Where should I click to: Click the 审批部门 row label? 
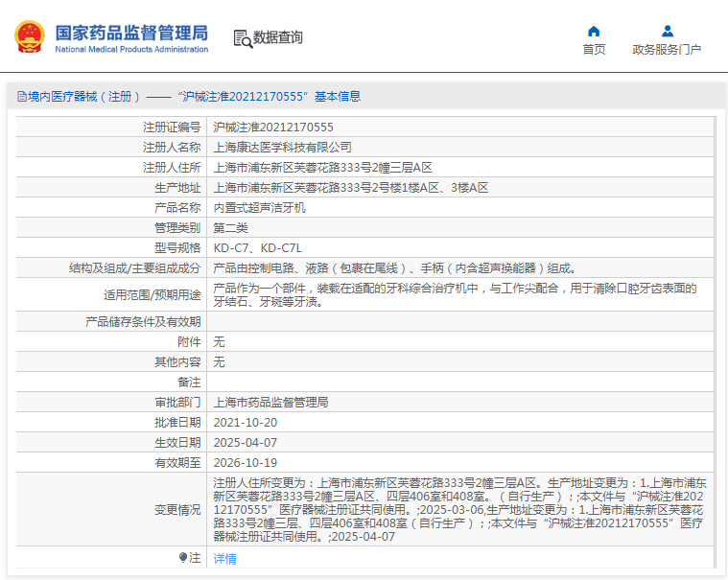177,403
